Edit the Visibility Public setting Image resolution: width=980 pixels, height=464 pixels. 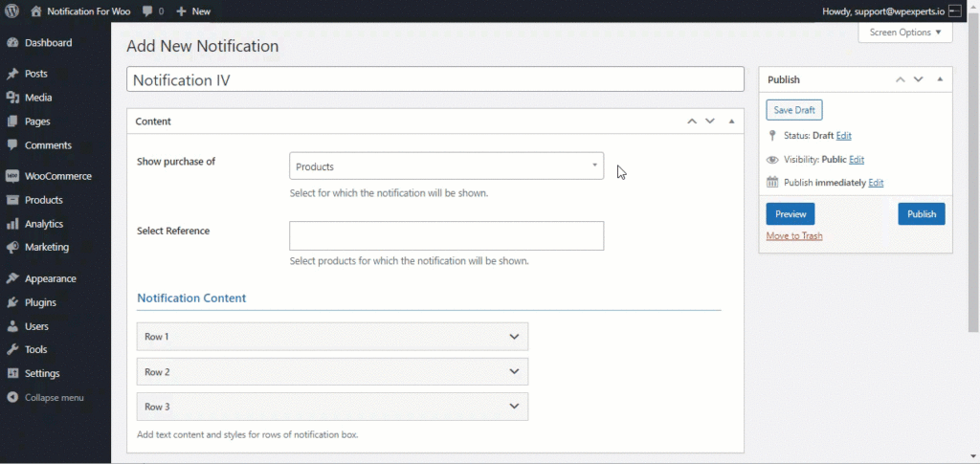(x=857, y=159)
